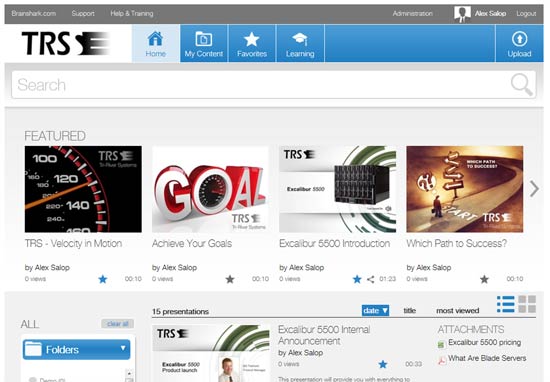The width and height of the screenshot is (550, 382).
Task: Click Achieve Your Goals title
Action: pyautogui.click(x=192, y=243)
